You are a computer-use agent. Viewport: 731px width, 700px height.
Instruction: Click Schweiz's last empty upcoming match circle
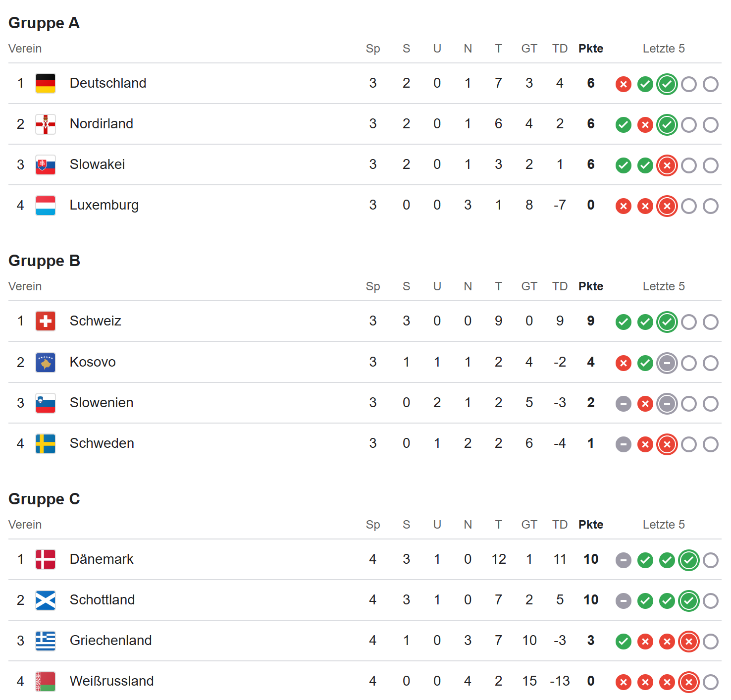(x=710, y=322)
